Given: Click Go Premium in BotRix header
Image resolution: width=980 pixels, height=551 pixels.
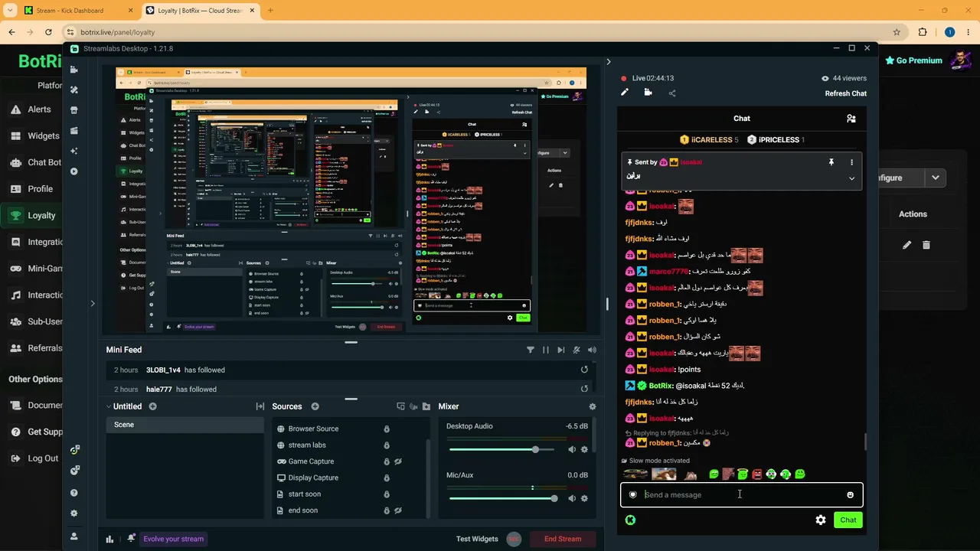Looking at the screenshot, I should coord(913,60).
